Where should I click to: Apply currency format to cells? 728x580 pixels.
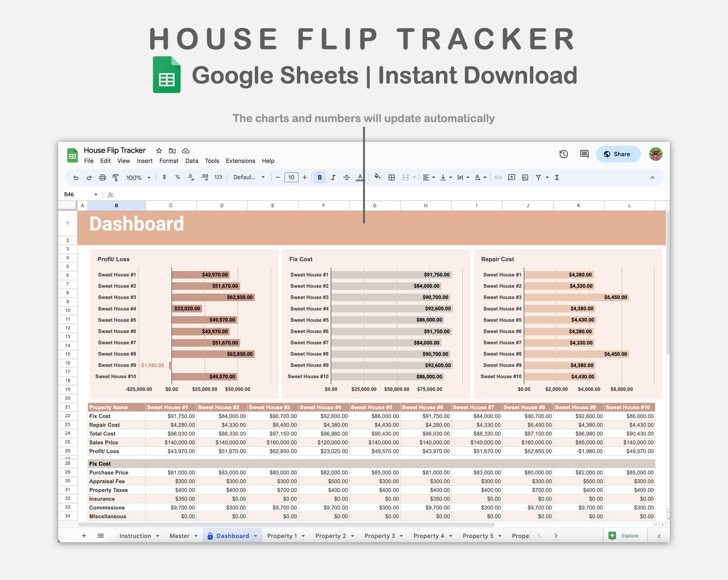tap(164, 177)
